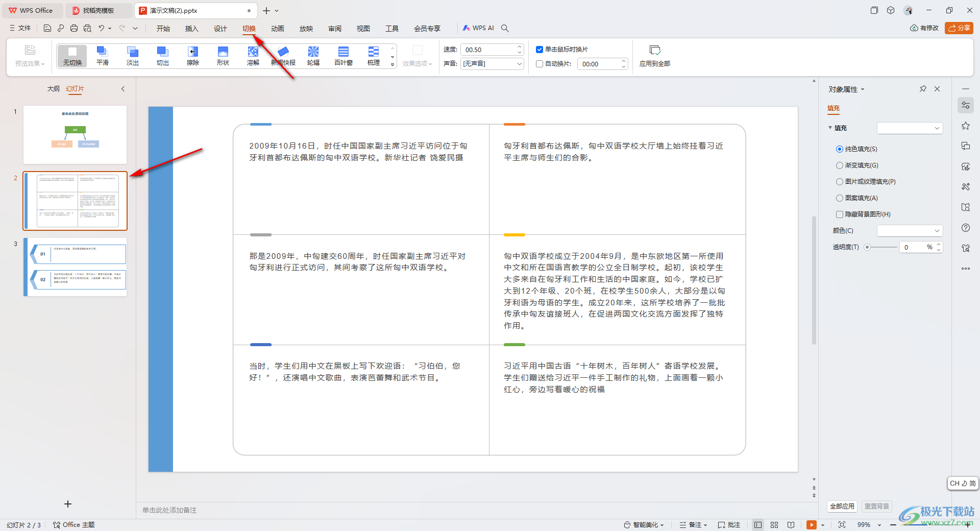Select the 无切换 (no transition) effect
Image resolution: width=980 pixels, height=531 pixels.
72,56
